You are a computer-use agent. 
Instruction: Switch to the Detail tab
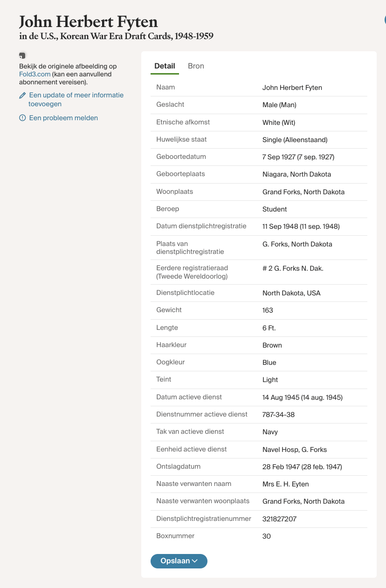pyautogui.click(x=165, y=66)
